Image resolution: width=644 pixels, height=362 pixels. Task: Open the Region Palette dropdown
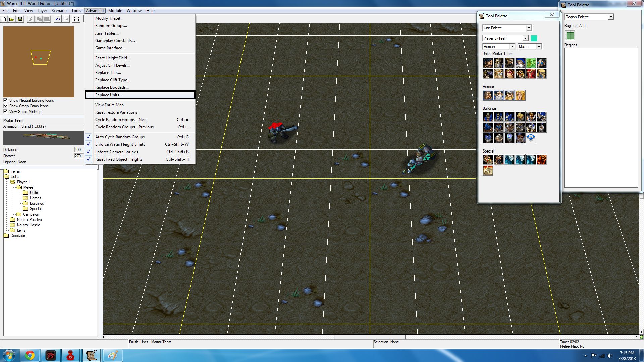click(x=589, y=17)
